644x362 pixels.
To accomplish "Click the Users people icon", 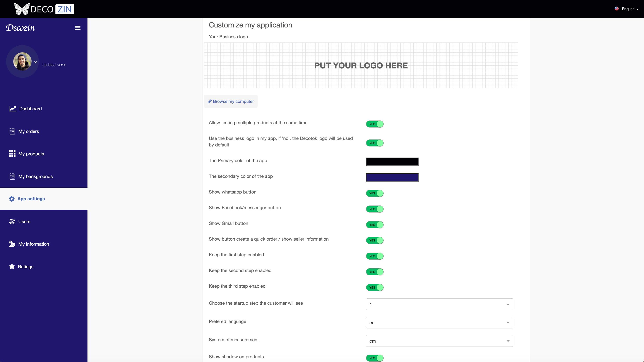I will click(x=12, y=222).
